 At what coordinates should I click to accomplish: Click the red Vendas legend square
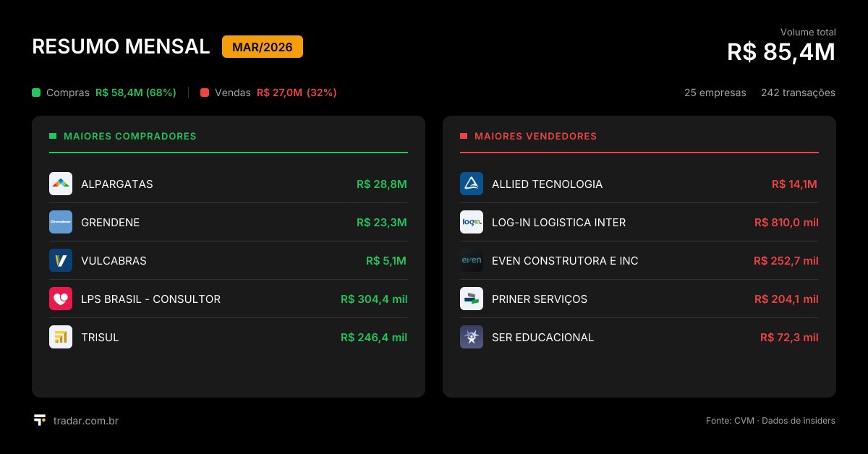coord(205,93)
